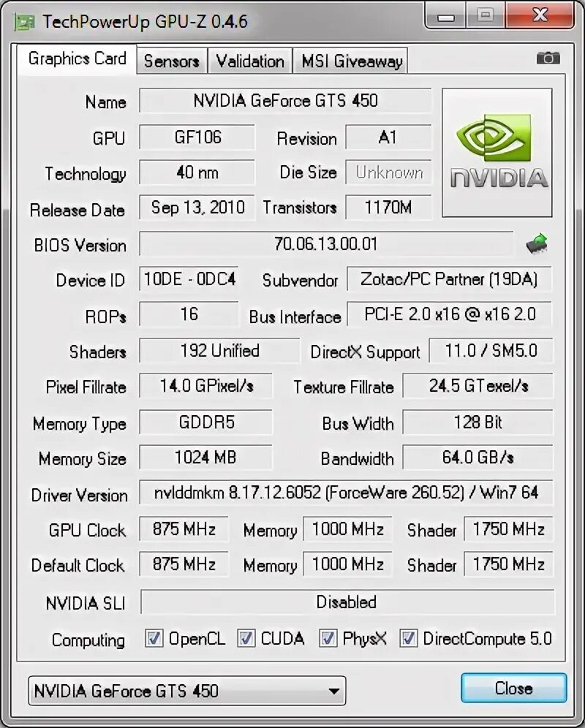Switch to the Sensors tab
The height and width of the screenshot is (728, 585).
coord(171,61)
